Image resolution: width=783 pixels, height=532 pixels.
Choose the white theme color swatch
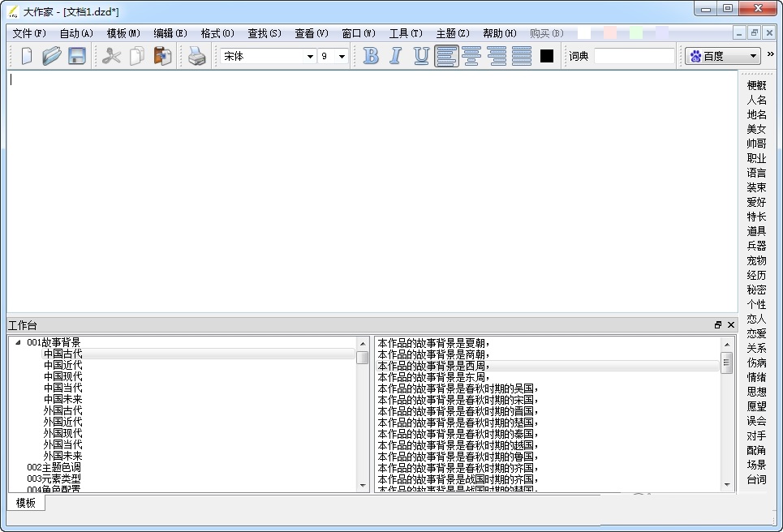pyautogui.click(x=583, y=33)
